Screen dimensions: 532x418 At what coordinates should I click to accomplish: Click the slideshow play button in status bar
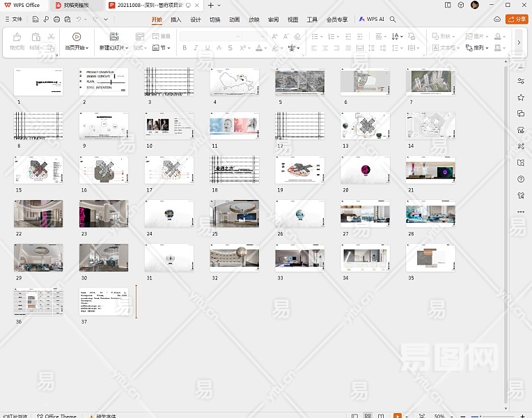[x=398, y=416]
